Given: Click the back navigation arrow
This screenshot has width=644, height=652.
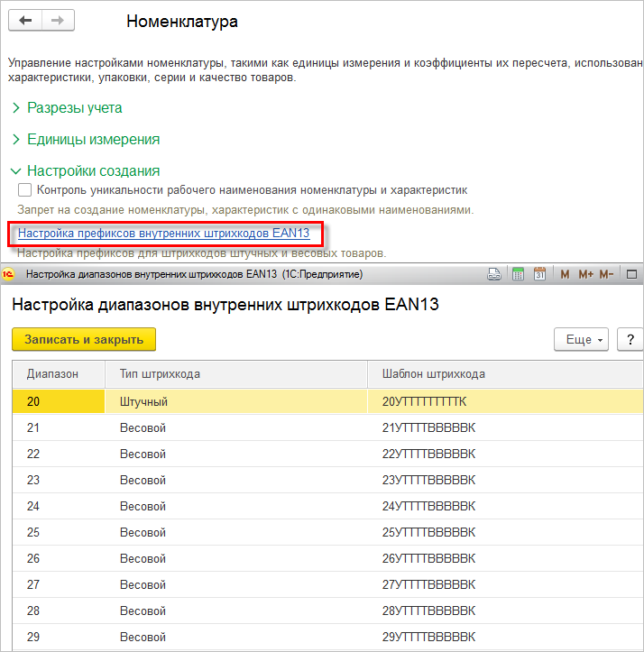Looking at the screenshot, I should click(x=26, y=21).
